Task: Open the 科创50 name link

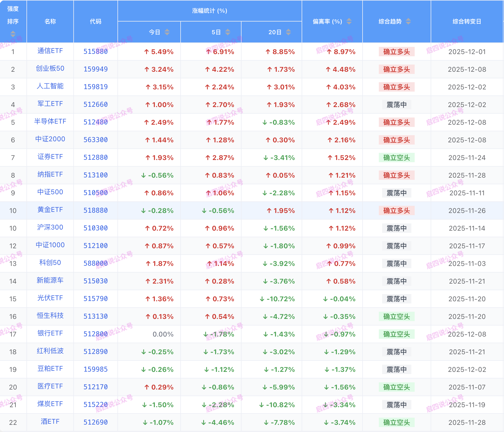Action: 50,263
